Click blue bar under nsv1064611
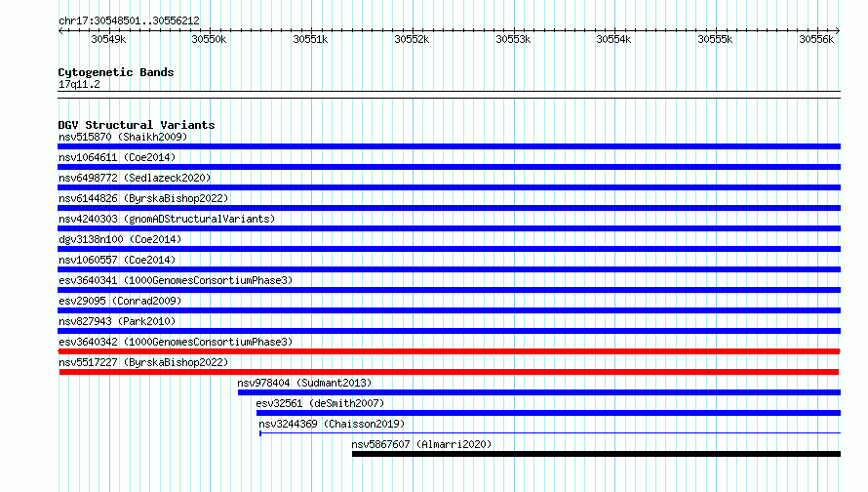This screenshot has width=868, height=492. (x=449, y=167)
